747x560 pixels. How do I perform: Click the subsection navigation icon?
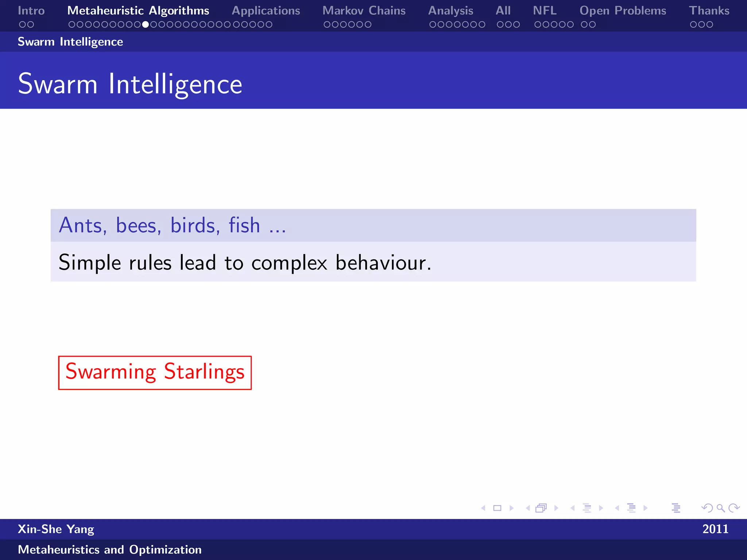tap(587, 508)
